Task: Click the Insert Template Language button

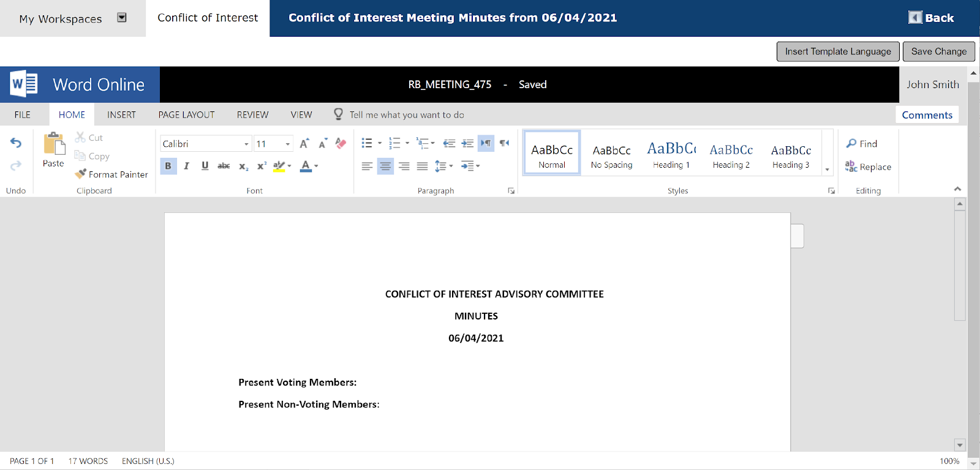Action: pyautogui.click(x=838, y=51)
